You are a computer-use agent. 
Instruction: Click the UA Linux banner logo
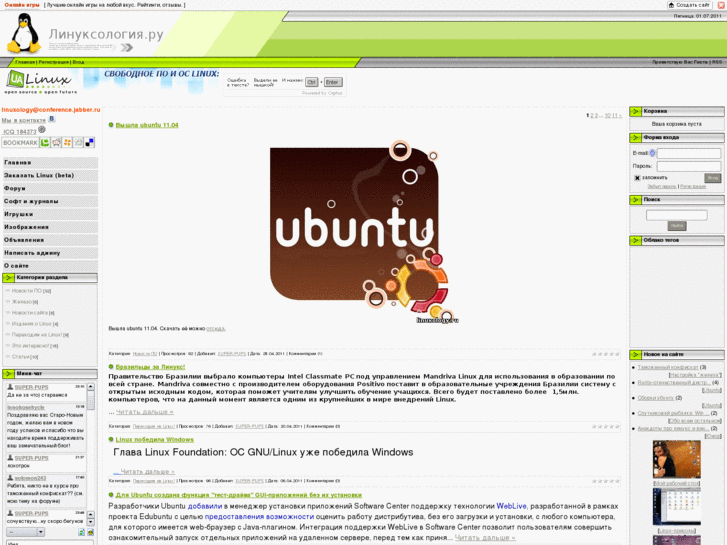41,82
